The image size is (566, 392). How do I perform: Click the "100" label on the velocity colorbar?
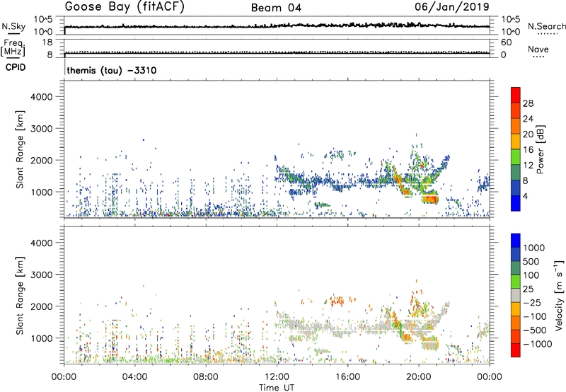click(x=533, y=275)
